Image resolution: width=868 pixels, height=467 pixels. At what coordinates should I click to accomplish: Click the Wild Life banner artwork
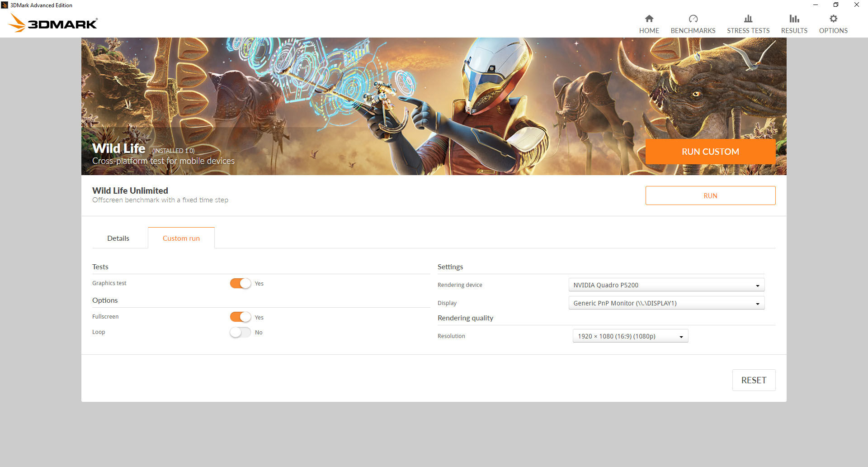coord(434,106)
